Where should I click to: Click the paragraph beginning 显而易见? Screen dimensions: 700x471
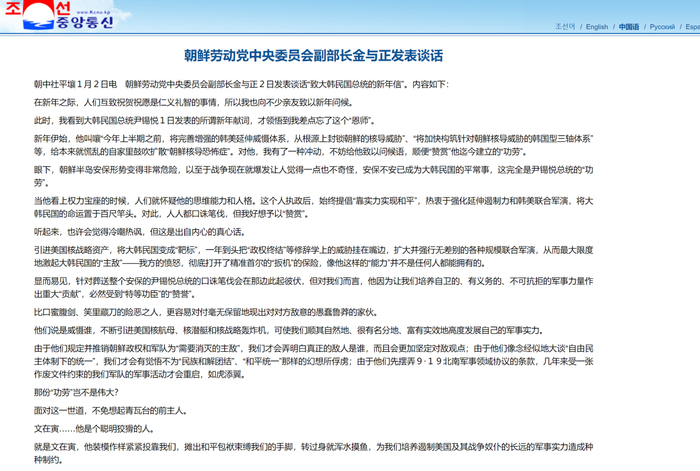(x=313, y=288)
